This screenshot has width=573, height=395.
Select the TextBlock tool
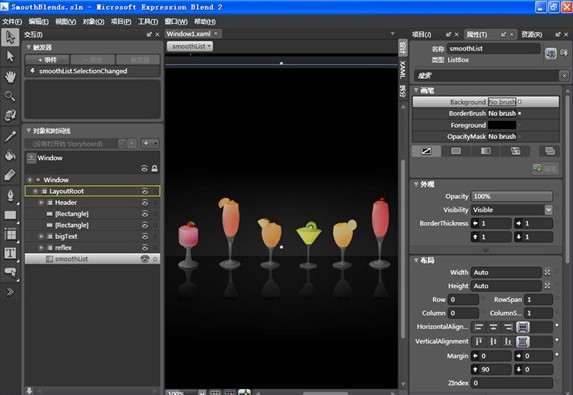10,253
